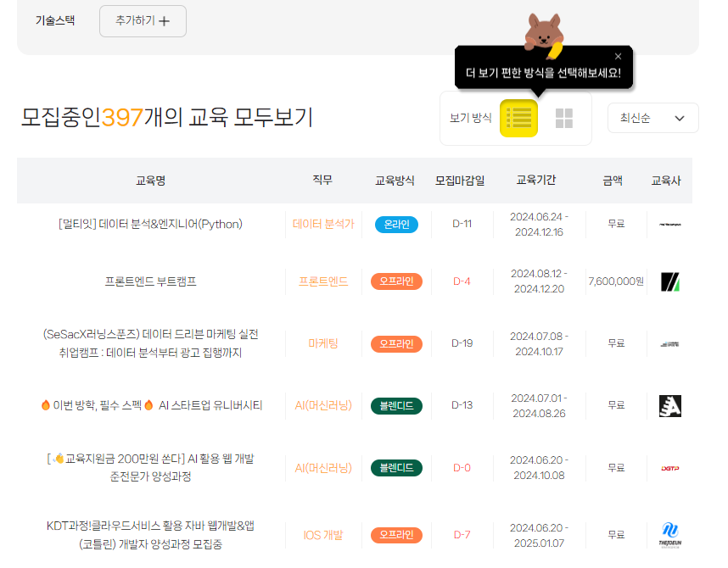728x568 pixels.
Task: Click provider logo in the 프론트엔드 부트캠프 row
Action: pos(670,281)
